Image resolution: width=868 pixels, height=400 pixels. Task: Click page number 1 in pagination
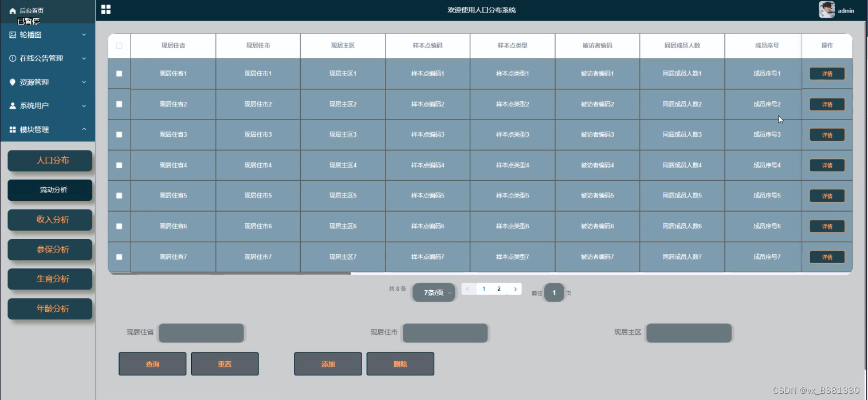[x=484, y=289]
